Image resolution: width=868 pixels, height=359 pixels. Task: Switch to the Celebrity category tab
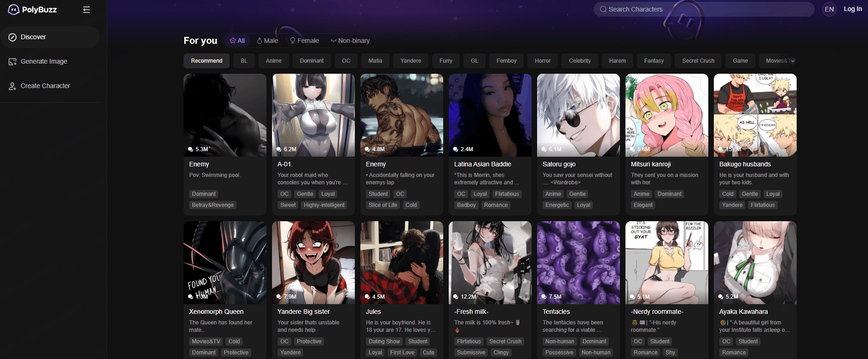pyautogui.click(x=580, y=61)
